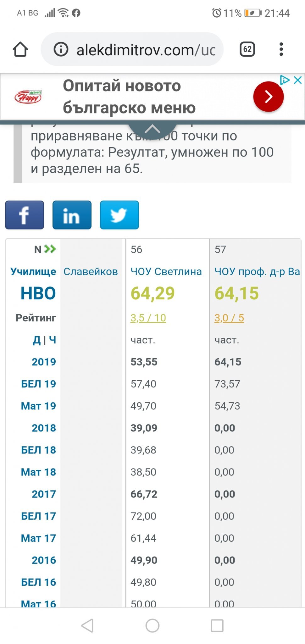Open ЧОУ проф. д-р Ва school link

[x=257, y=271]
